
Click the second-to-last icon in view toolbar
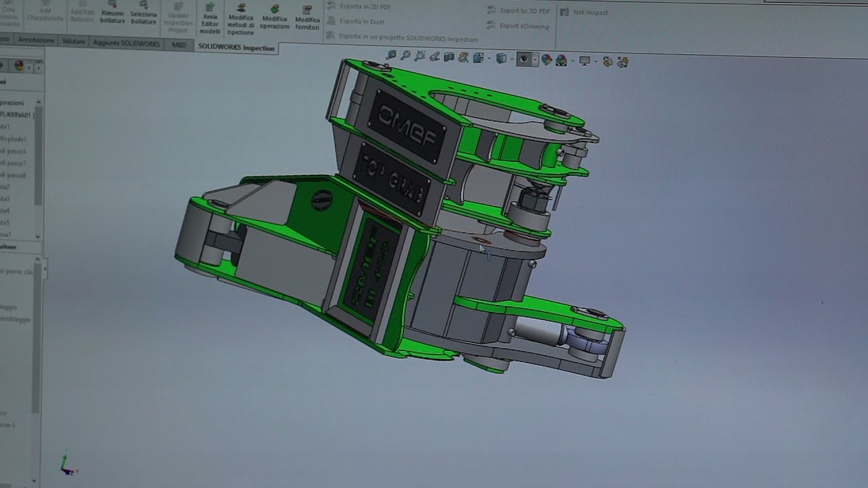coord(608,62)
